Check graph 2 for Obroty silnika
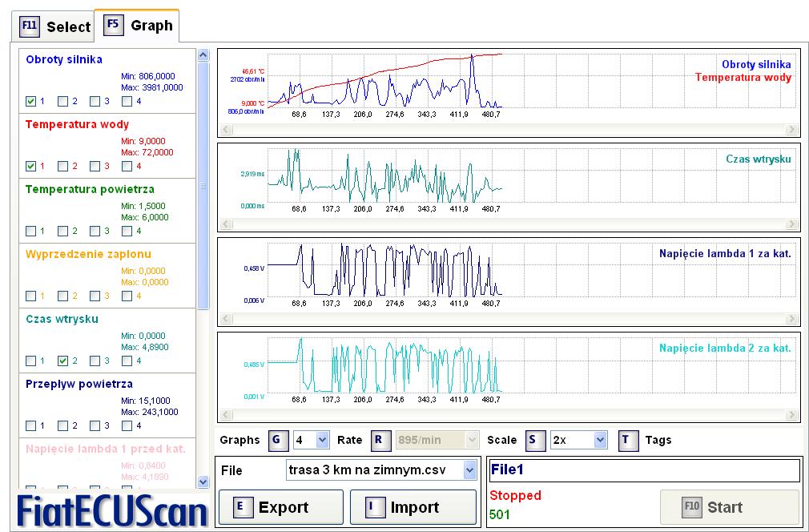809x532 pixels. [x=63, y=101]
